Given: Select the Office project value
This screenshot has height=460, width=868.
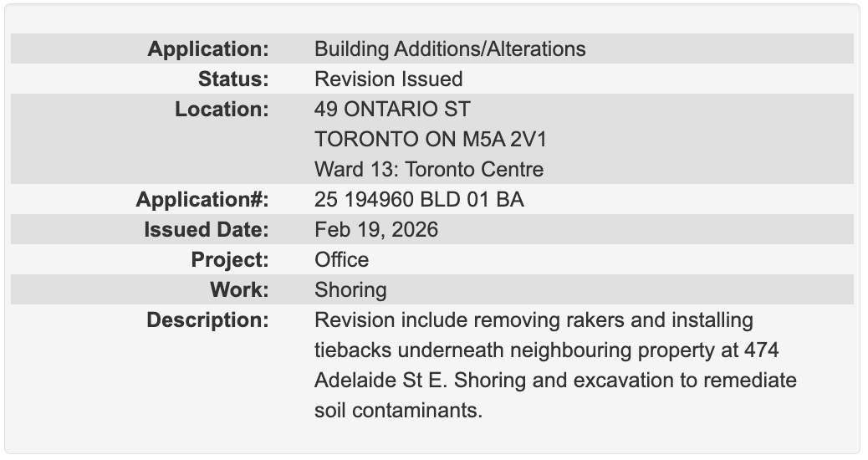Looking at the screenshot, I should tap(341, 259).
